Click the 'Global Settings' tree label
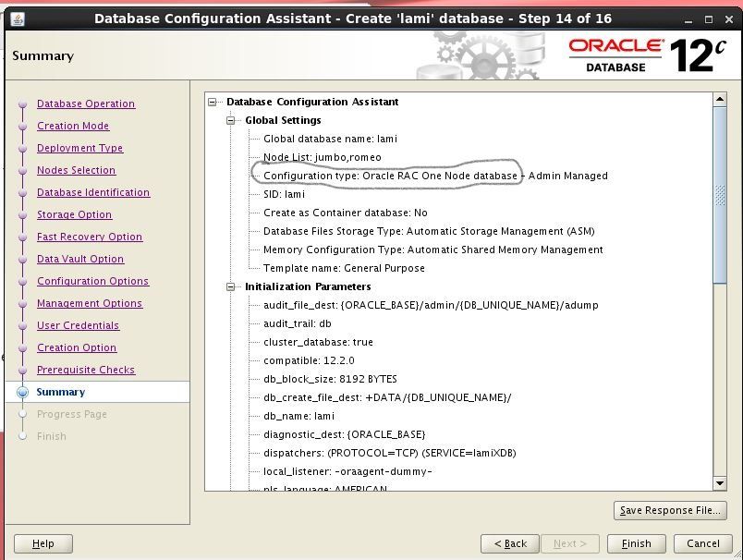The height and width of the screenshot is (560, 743). click(283, 120)
